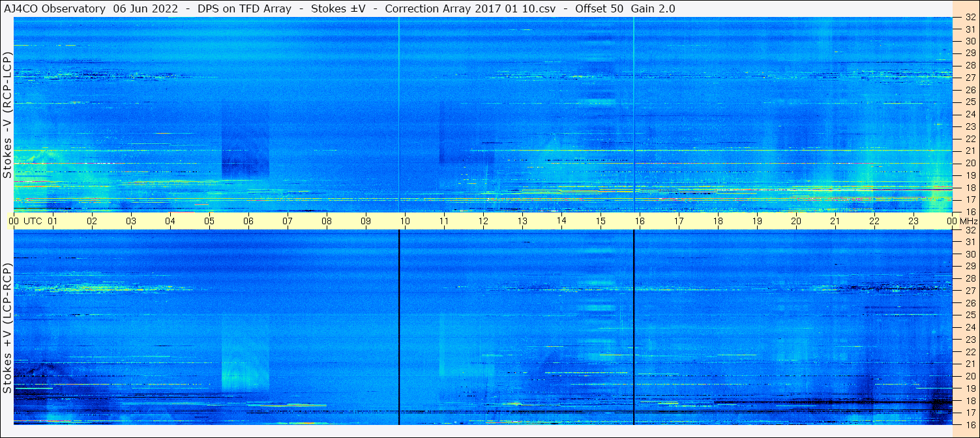Click the 11 hour tick label
Viewport: 980px width, 438px height.
click(x=444, y=221)
